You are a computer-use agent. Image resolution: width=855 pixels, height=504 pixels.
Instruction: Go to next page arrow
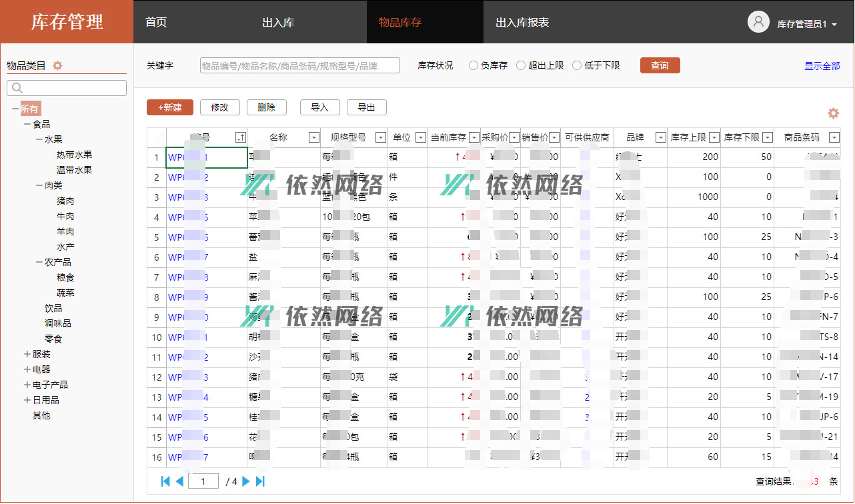point(246,481)
